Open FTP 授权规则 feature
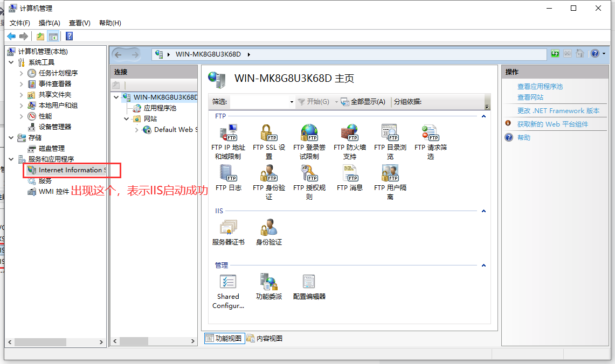The width and height of the screenshot is (615, 364). (309, 182)
